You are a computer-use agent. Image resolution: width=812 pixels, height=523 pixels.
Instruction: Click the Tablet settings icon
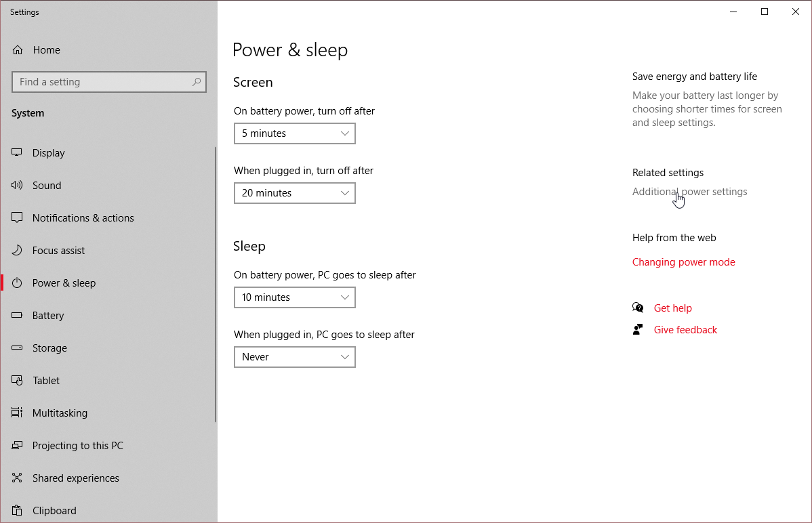[x=16, y=380]
